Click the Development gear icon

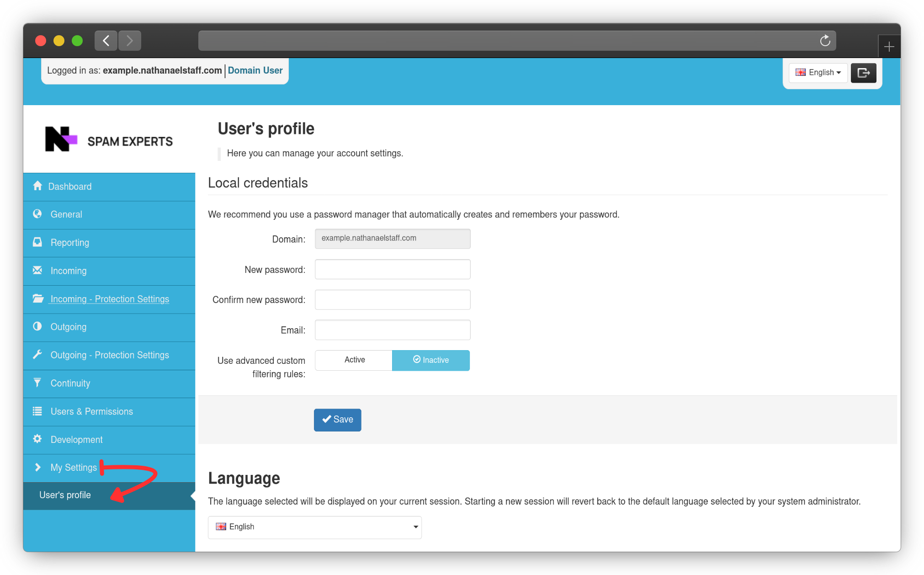37,439
